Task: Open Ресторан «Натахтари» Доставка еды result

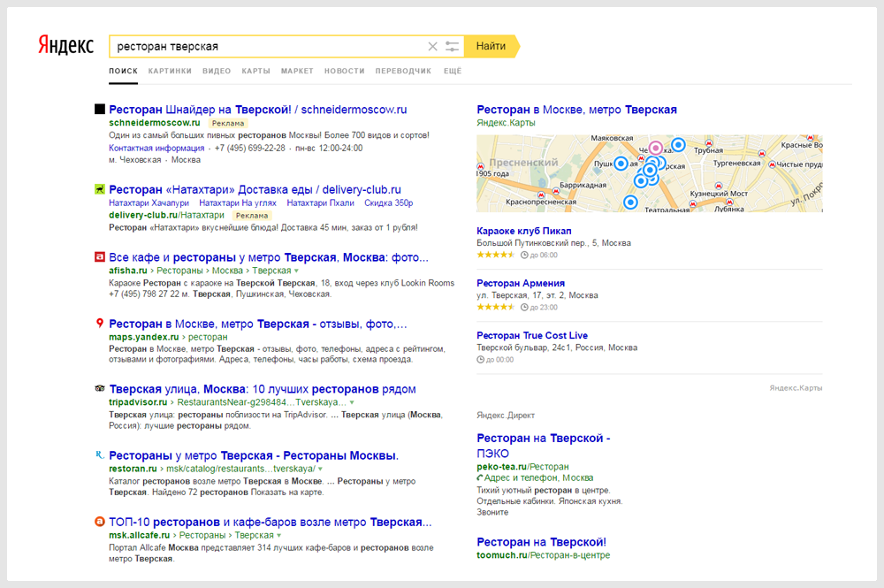Action: tap(255, 189)
